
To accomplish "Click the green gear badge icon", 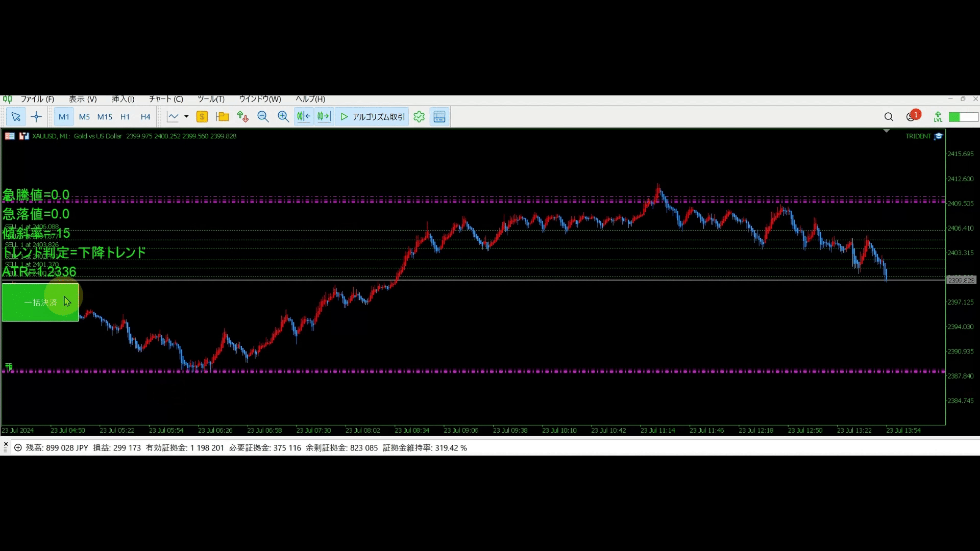I will (x=419, y=117).
